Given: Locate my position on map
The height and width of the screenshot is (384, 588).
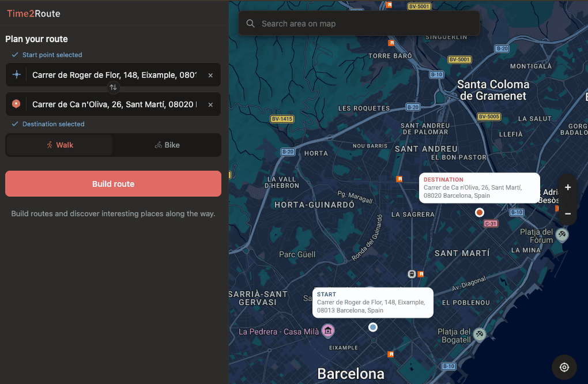Looking at the screenshot, I should click(564, 367).
